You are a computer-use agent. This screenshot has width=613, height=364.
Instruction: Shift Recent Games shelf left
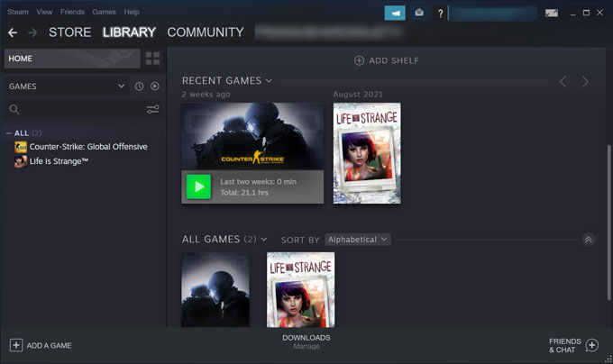tap(563, 82)
